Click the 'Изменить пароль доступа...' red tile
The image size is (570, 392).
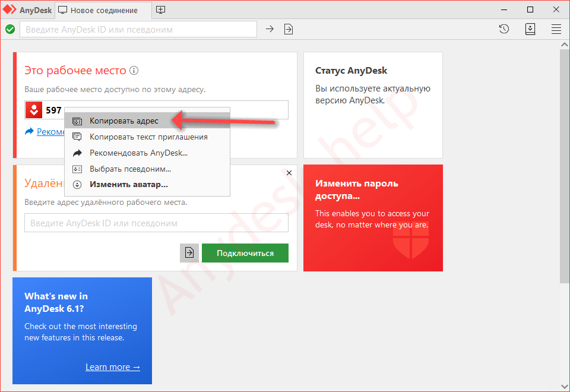(x=373, y=217)
